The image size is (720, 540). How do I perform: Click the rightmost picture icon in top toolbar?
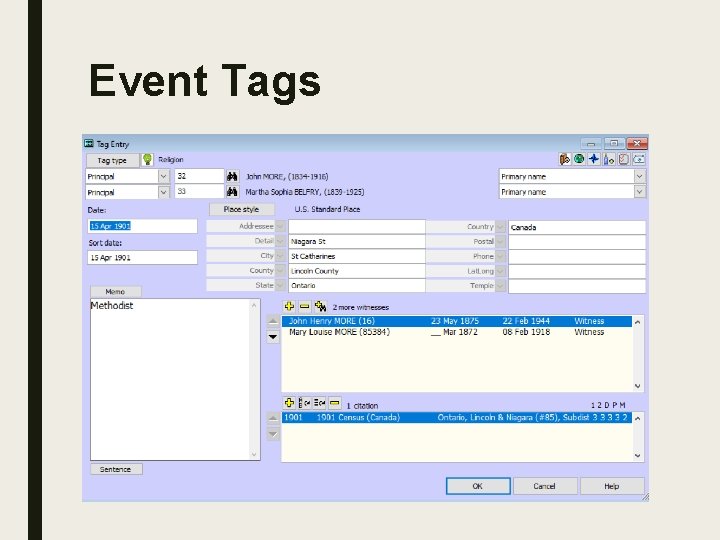[x=639, y=159]
